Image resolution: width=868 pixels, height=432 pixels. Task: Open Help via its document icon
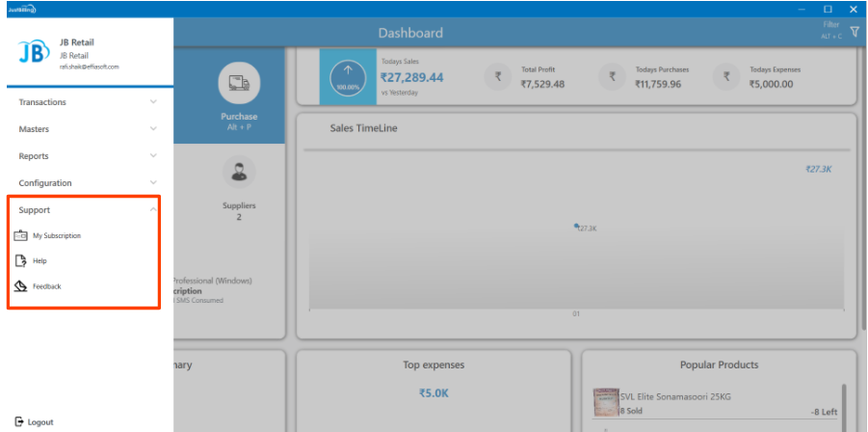click(20, 260)
